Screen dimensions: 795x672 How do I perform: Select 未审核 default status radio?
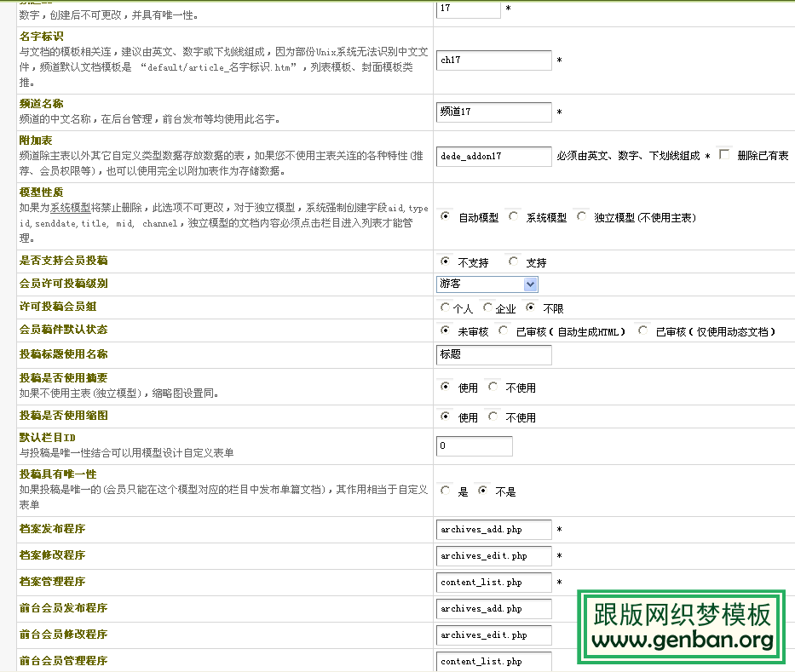445,330
